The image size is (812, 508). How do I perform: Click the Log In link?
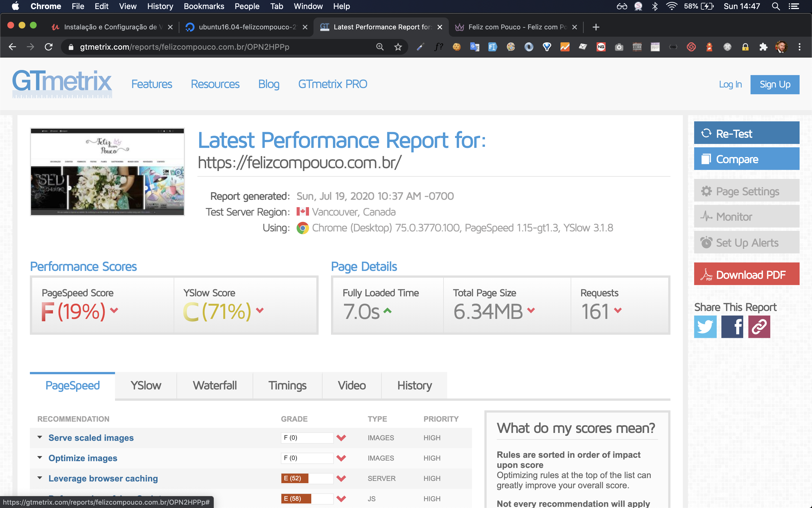[730, 84]
